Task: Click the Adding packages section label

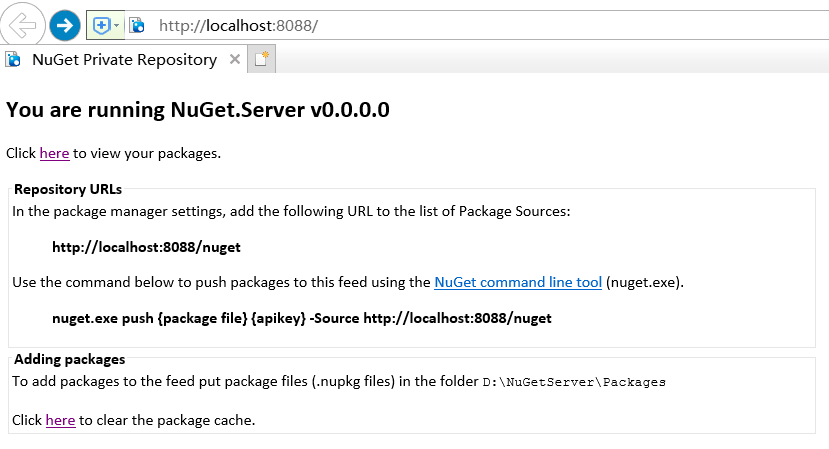Action: tap(69, 359)
